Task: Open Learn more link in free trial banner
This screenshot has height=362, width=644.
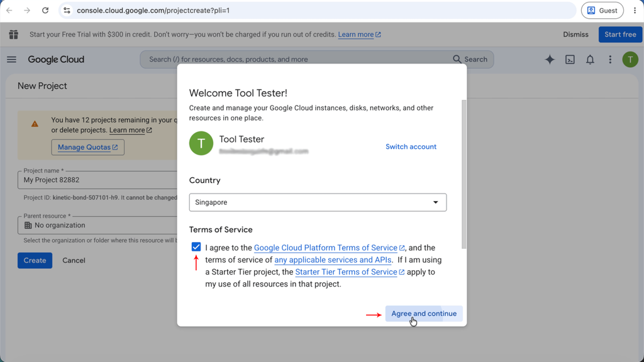Action: [359, 35]
